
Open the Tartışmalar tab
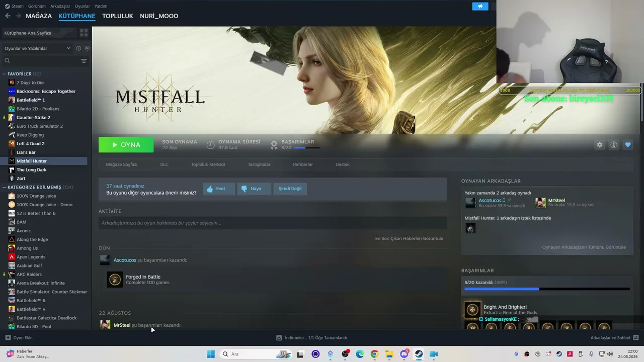[x=259, y=164]
